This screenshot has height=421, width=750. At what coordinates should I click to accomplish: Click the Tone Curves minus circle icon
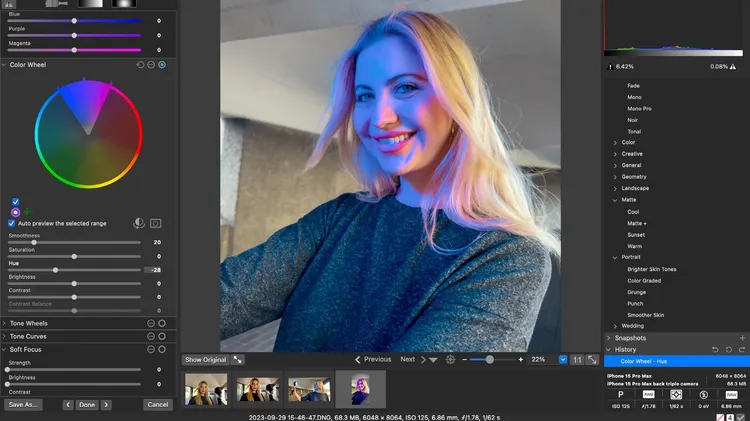pos(151,336)
